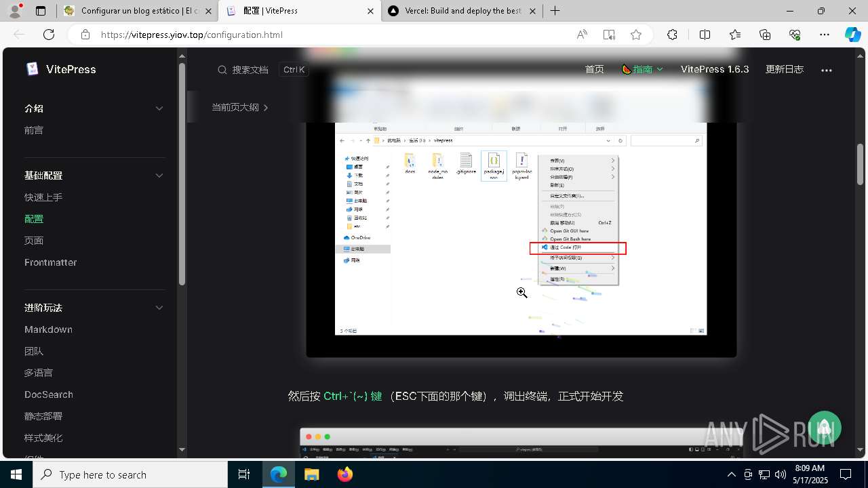Image resolution: width=868 pixels, height=488 pixels.
Task: Click green rocket back-to-top button
Action: click(825, 428)
